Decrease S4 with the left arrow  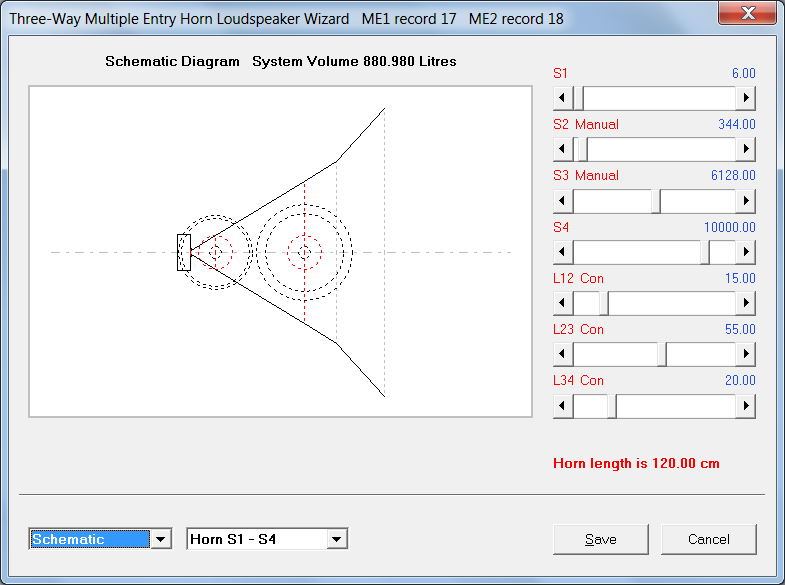pyautogui.click(x=563, y=252)
